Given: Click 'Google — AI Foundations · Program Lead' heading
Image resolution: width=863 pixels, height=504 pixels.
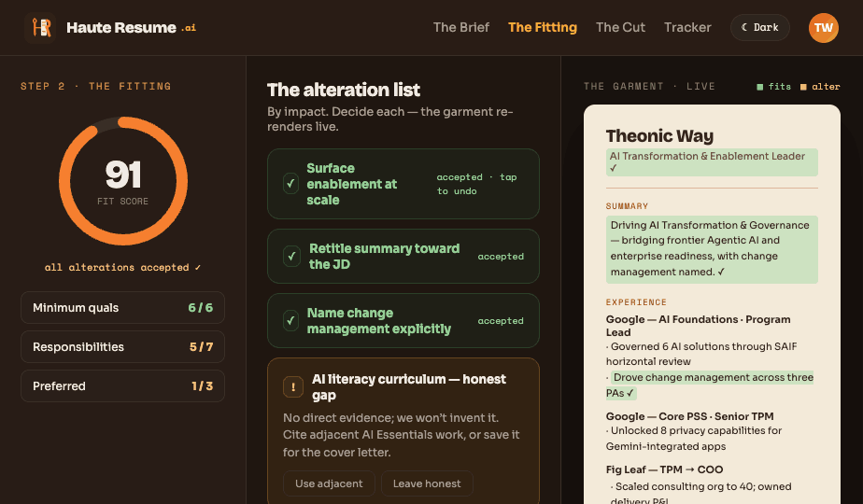Looking at the screenshot, I should point(699,326).
